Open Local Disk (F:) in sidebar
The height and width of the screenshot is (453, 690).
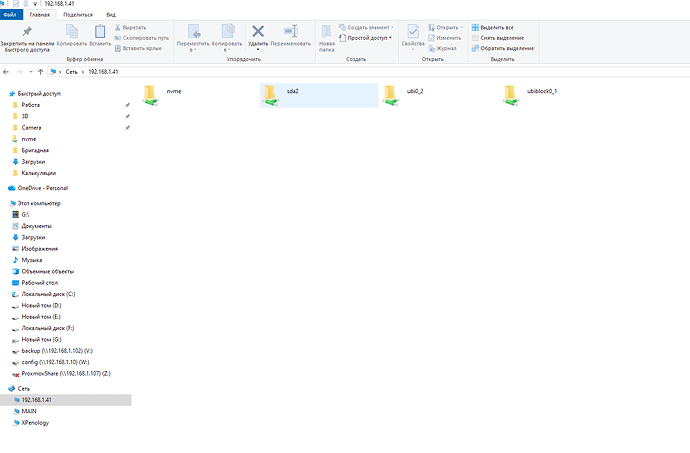coord(48,328)
